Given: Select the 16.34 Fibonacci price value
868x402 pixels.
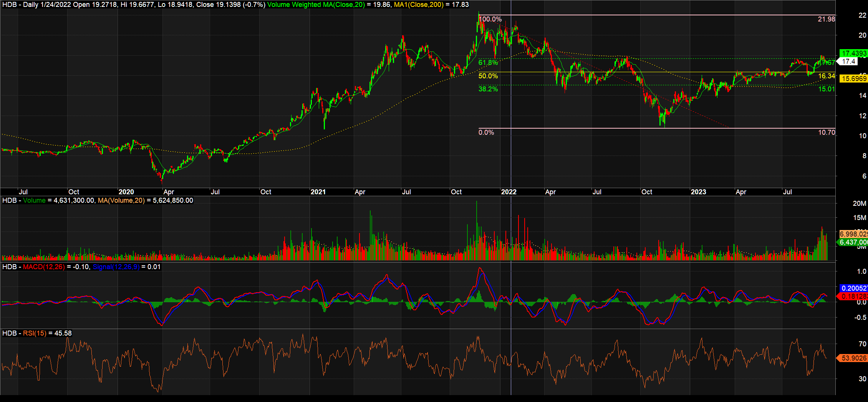Looking at the screenshot, I should 827,76.
